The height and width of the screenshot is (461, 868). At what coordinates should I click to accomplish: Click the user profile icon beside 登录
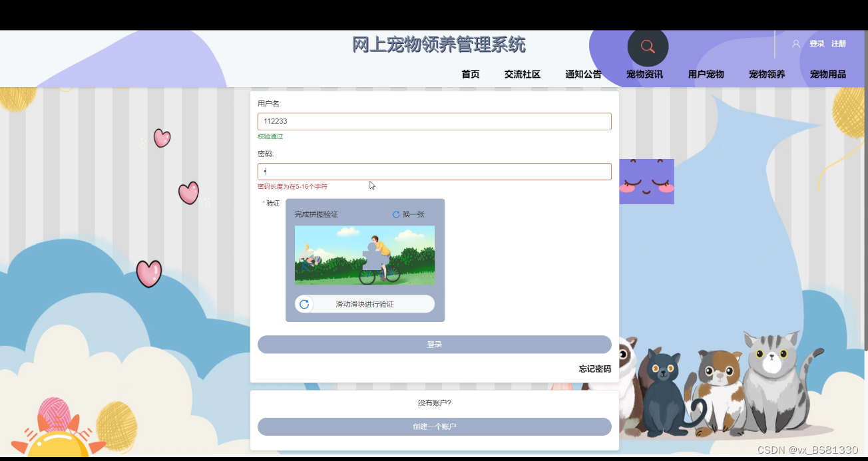[795, 44]
